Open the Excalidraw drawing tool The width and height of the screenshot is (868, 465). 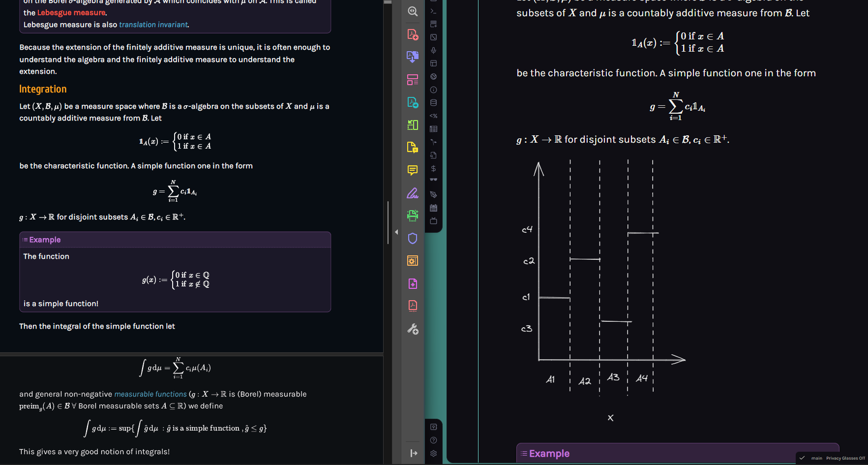(413, 193)
